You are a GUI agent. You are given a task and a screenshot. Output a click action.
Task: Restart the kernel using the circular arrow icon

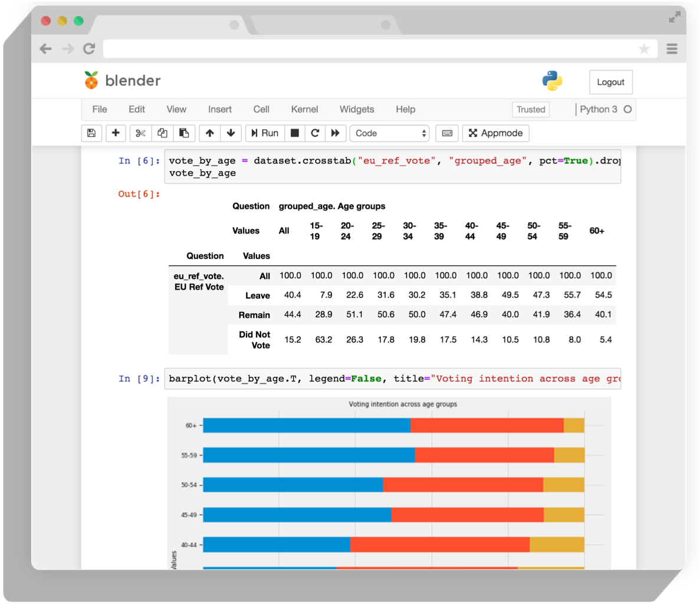315,133
